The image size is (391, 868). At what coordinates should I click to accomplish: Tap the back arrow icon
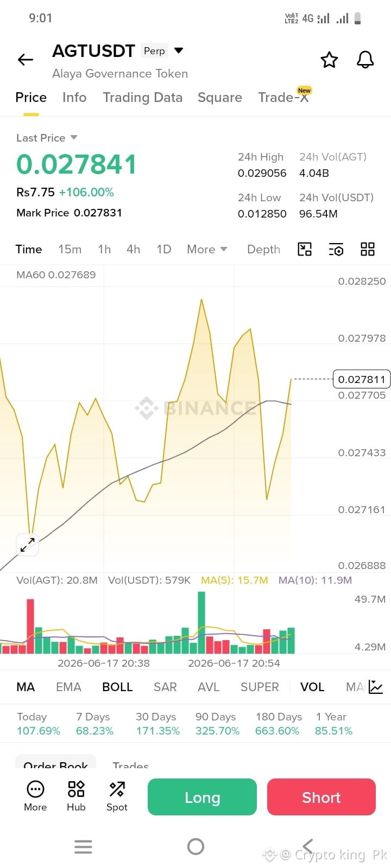pos(26,60)
